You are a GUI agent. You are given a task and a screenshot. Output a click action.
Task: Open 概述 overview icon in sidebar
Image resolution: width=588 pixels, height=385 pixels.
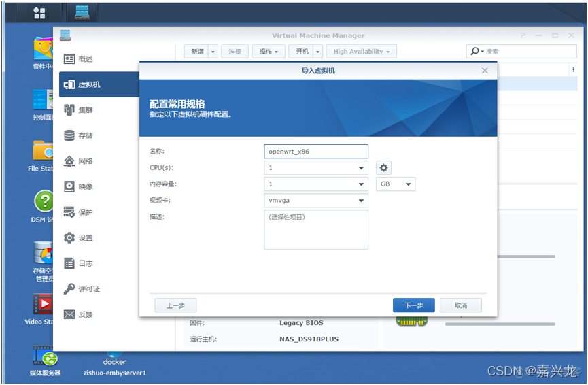(69, 59)
